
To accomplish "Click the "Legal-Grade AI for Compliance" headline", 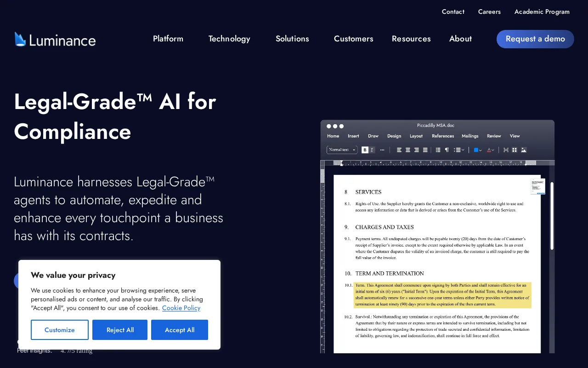I will (x=115, y=116).
